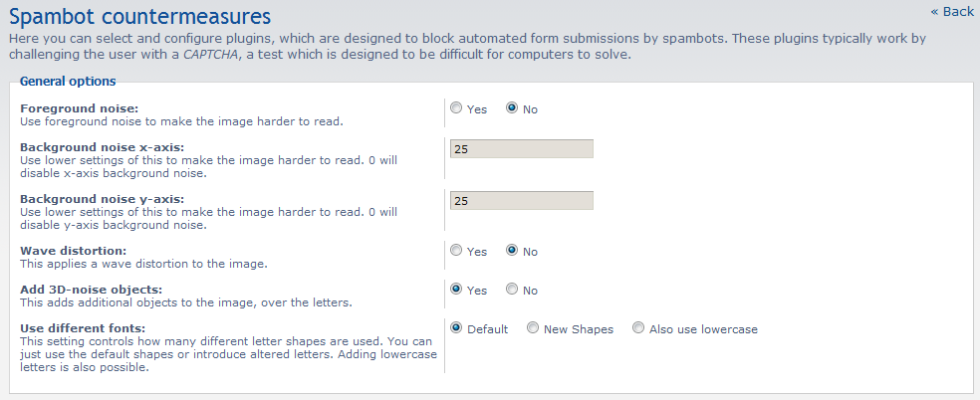Image resolution: width=980 pixels, height=400 pixels.
Task: Disable 3D-noise objects by choosing No
Action: [512, 290]
